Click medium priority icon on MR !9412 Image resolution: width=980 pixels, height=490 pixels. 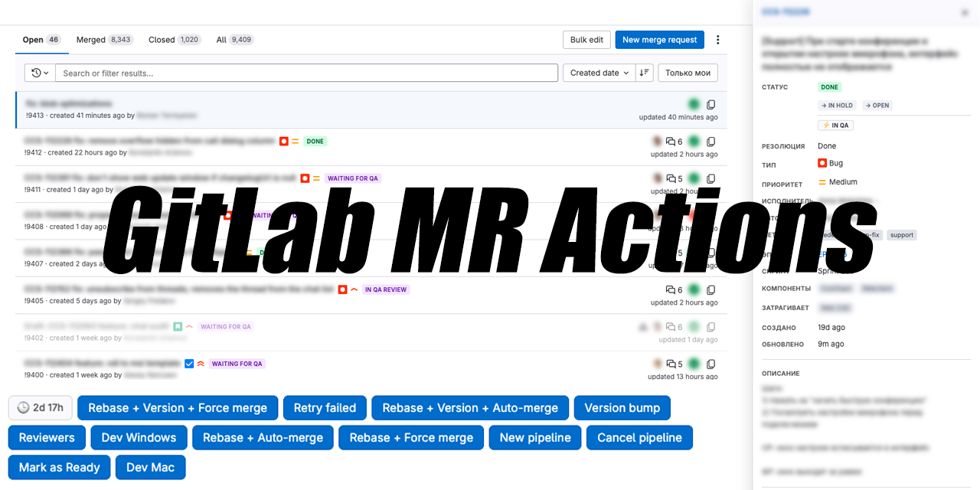295,141
